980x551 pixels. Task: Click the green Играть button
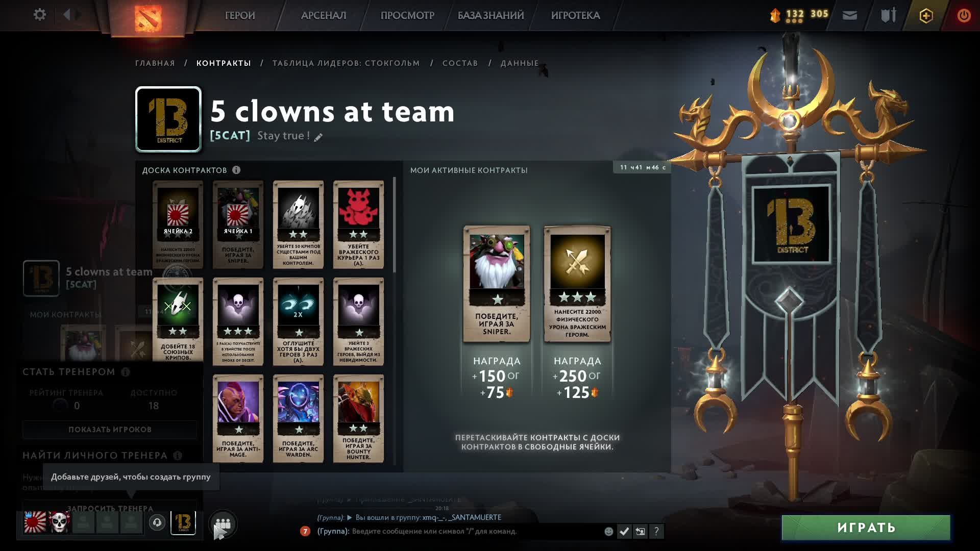pos(866,527)
